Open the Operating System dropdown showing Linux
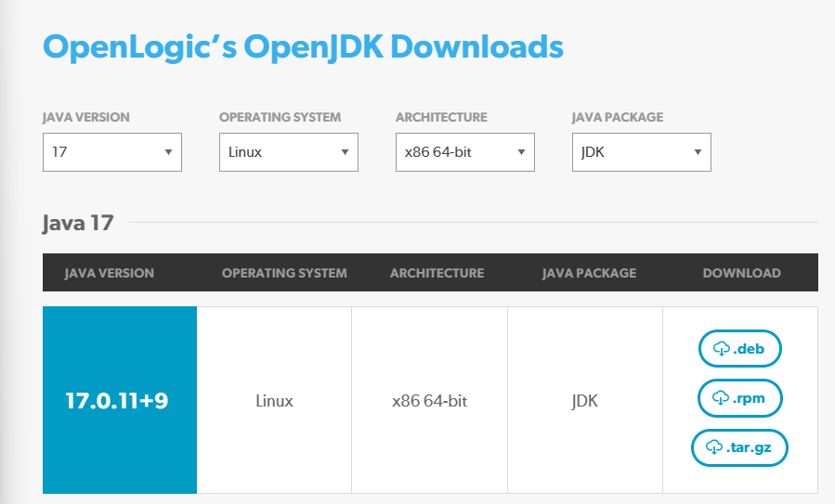Image resolution: width=835 pixels, height=504 pixels. [x=288, y=152]
